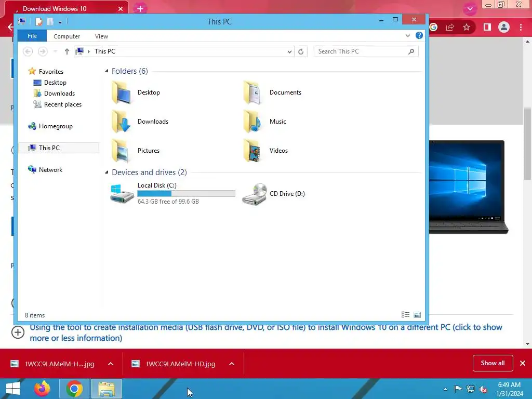This screenshot has height=399, width=532.
Task: Click the Properties quick access icon
Action: click(x=38, y=22)
